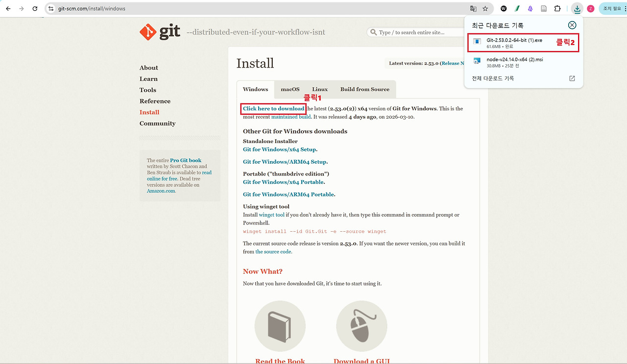Bookmark this page with the star icon

(485, 9)
